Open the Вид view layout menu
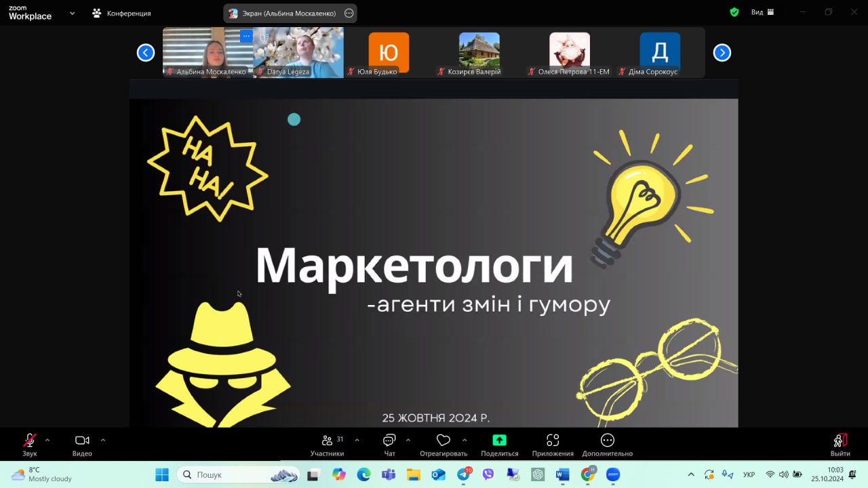This screenshot has width=868, height=488. click(x=762, y=12)
